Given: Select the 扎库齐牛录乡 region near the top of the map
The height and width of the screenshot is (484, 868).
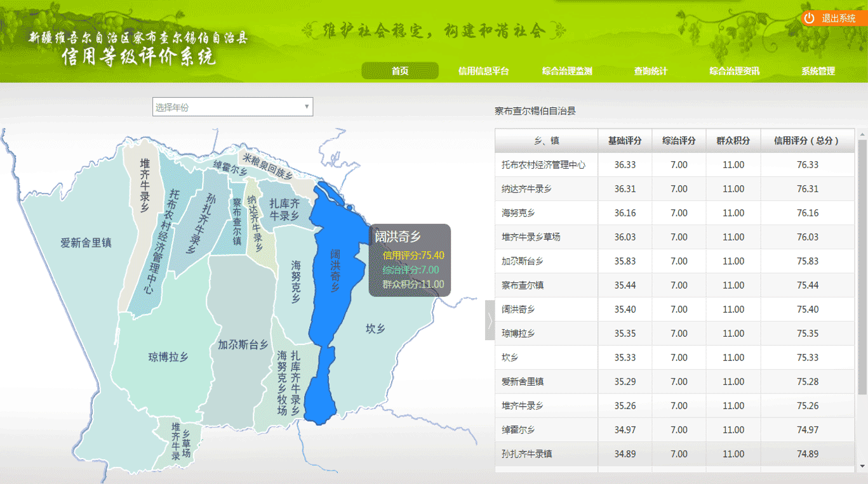Looking at the screenshot, I should (283, 209).
